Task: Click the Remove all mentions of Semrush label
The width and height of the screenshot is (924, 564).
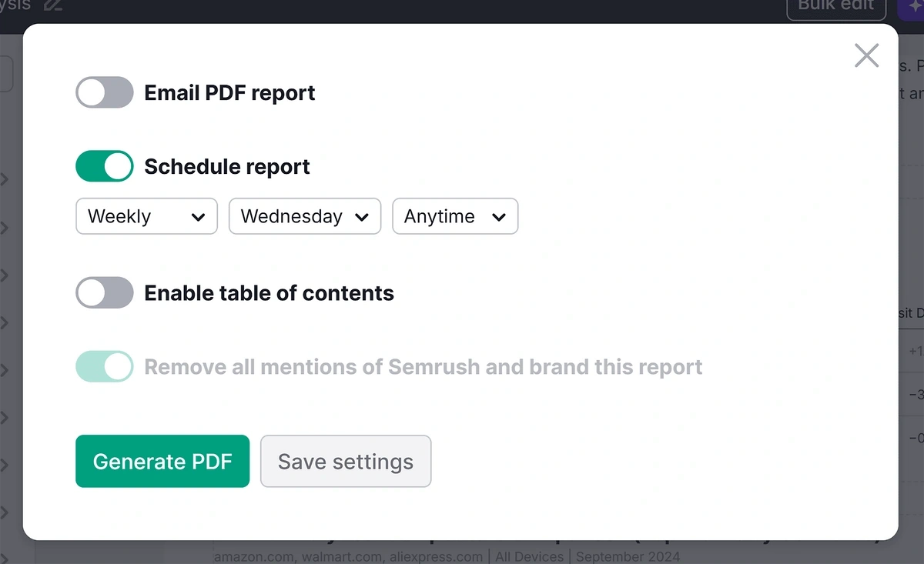Action: point(423,367)
